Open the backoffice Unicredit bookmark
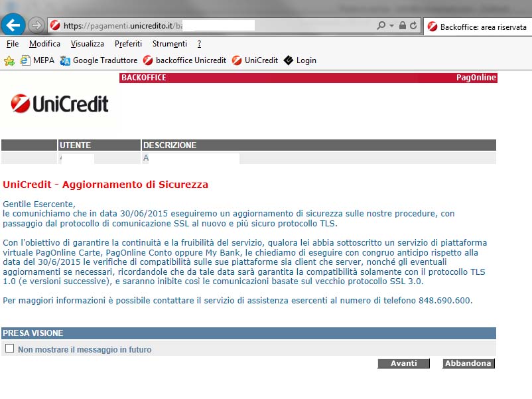Screen dimensions: 532x399 click(184, 60)
